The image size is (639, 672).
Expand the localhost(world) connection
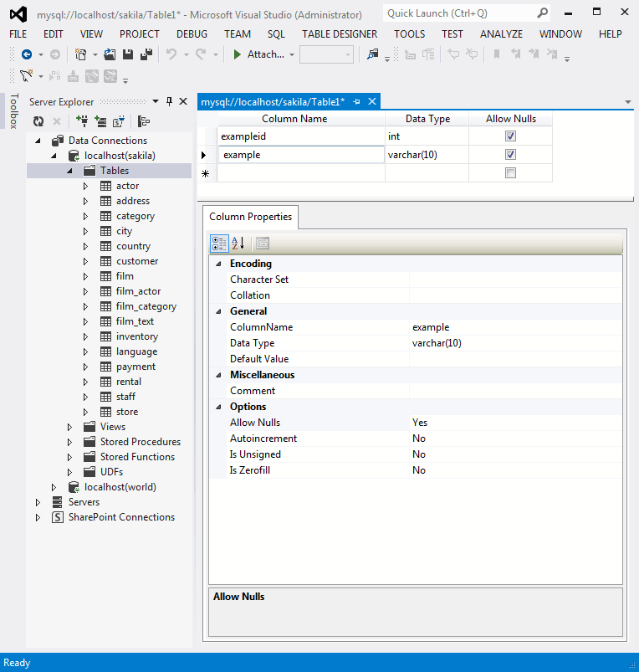pos(54,487)
